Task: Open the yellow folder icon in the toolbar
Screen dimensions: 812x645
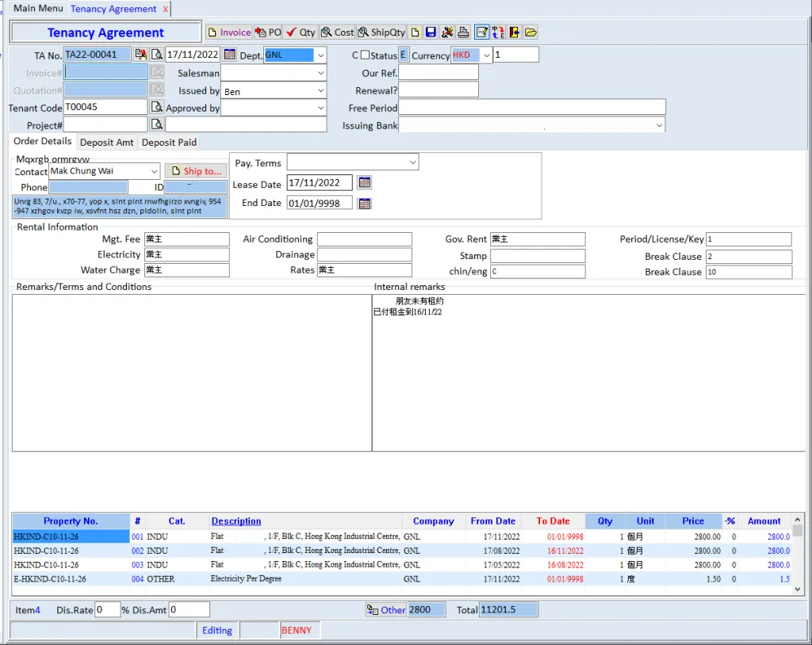Action: tap(530, 32)
